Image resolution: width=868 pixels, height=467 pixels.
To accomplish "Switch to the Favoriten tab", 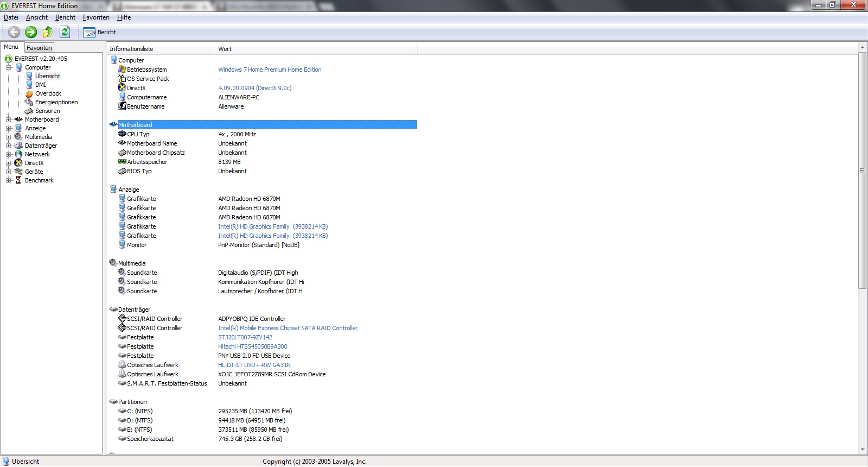I will click(39, 48).
